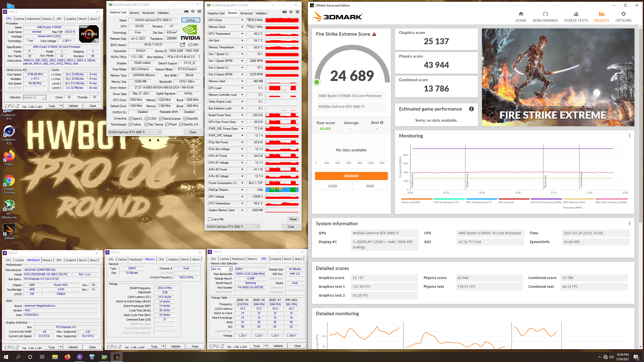Open the MSI Afterburner desktop shortcut
Screen dimensions: 644x362
(9, 209)
